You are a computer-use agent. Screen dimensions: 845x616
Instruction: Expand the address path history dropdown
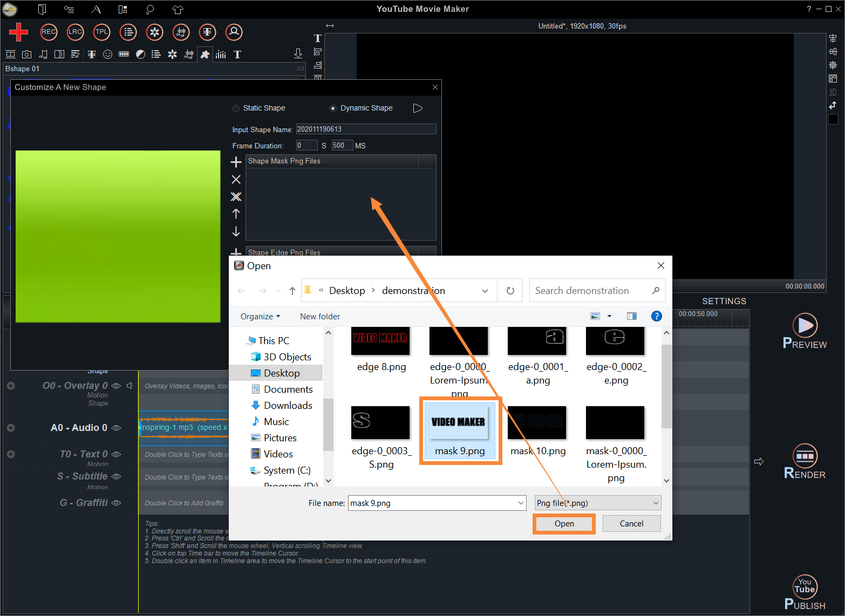coord(485,291)
